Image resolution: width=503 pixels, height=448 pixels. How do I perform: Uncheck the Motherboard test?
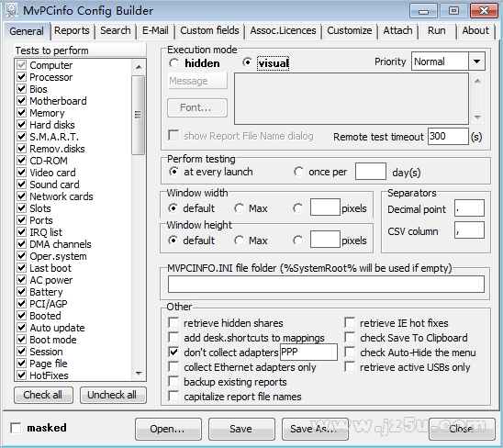click(x=21, y=101)
